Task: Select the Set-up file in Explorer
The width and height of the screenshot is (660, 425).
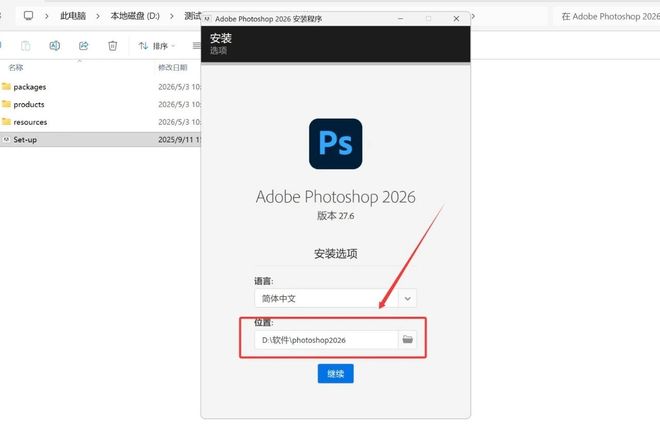Action: click(25, 139)
